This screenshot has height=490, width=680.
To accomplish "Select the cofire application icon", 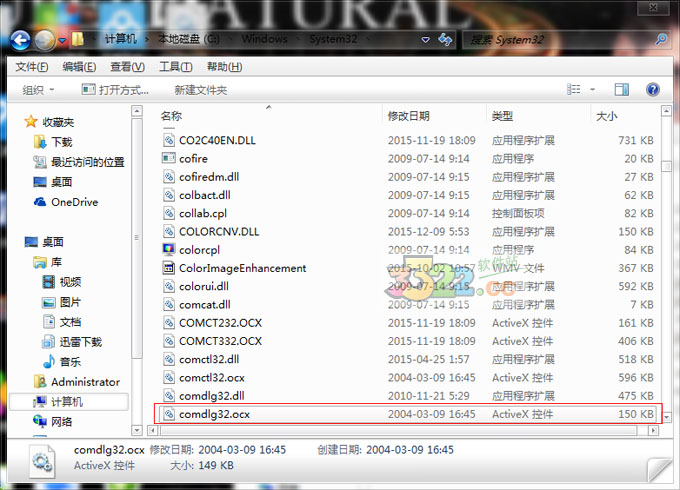I will point(169,158).
